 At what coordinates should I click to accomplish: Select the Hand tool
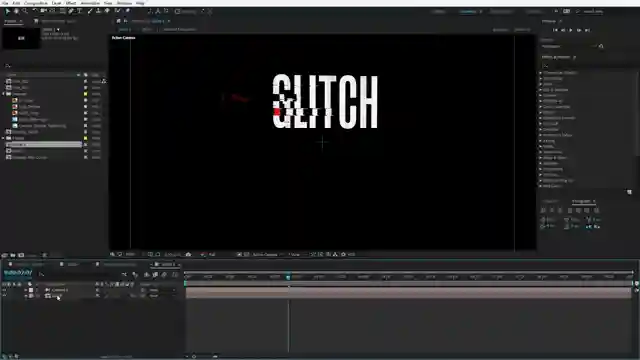click(16, 11)
